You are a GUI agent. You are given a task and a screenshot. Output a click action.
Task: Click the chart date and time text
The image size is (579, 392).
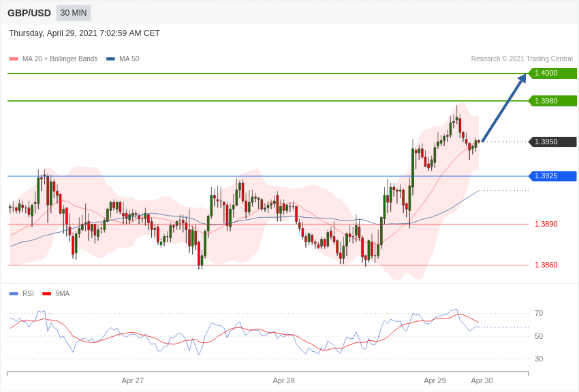pos(84,33)
